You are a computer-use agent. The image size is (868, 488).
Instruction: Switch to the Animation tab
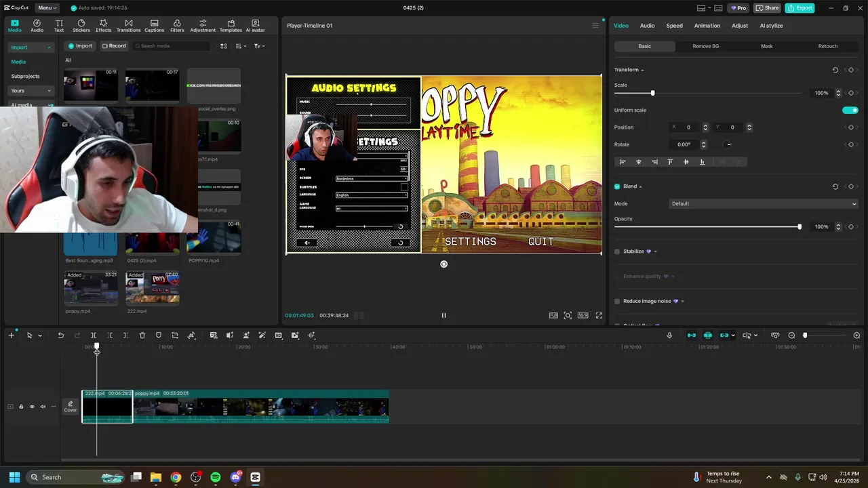(707, 26)
